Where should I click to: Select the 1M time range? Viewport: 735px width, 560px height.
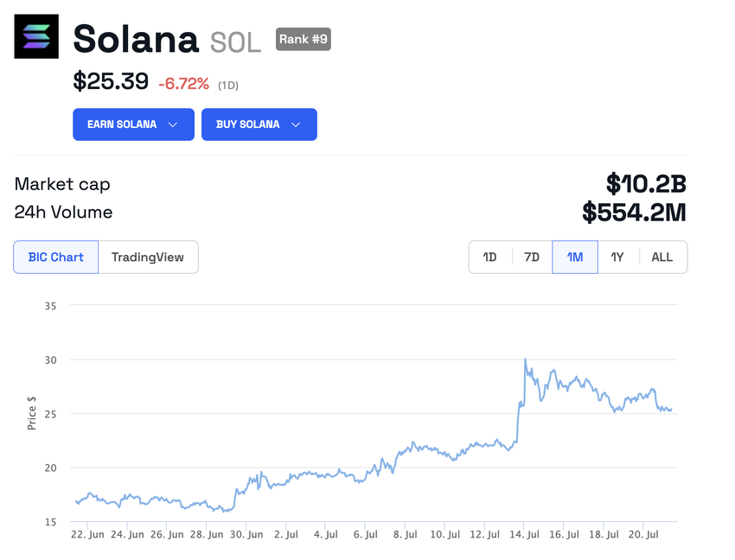click(575, 257)
